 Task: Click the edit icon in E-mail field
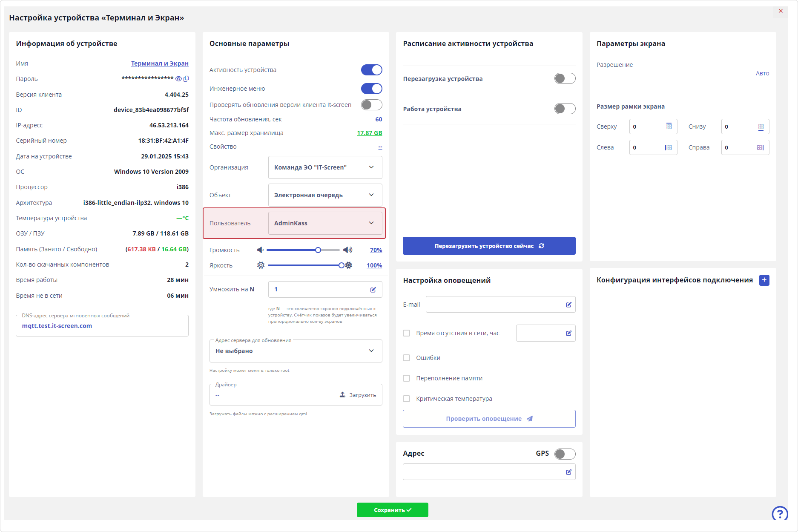point(568,305)
